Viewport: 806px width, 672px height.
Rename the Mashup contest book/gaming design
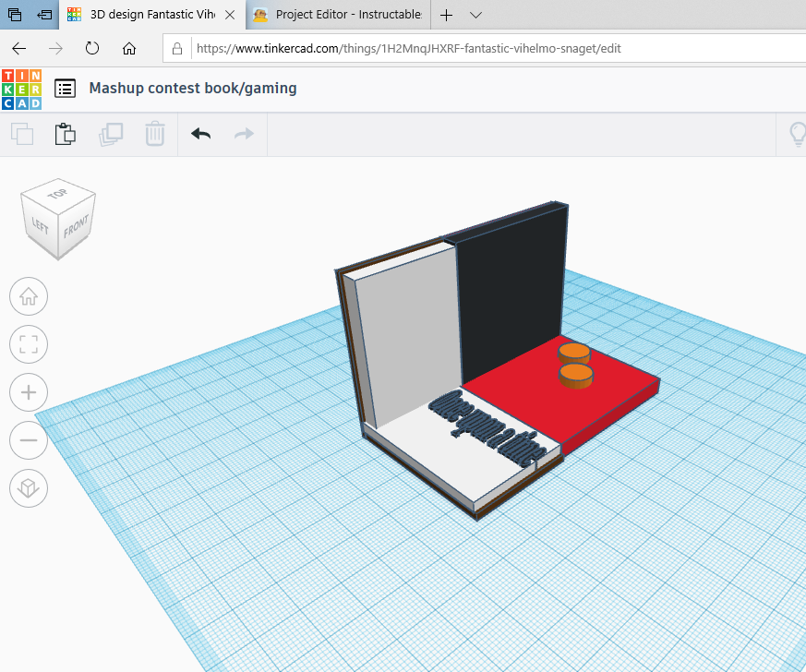[x=192, y=89]
